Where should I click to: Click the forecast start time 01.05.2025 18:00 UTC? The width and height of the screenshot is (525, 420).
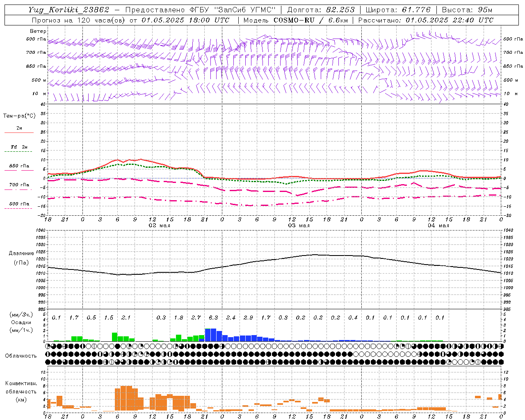tap(185, 20)
